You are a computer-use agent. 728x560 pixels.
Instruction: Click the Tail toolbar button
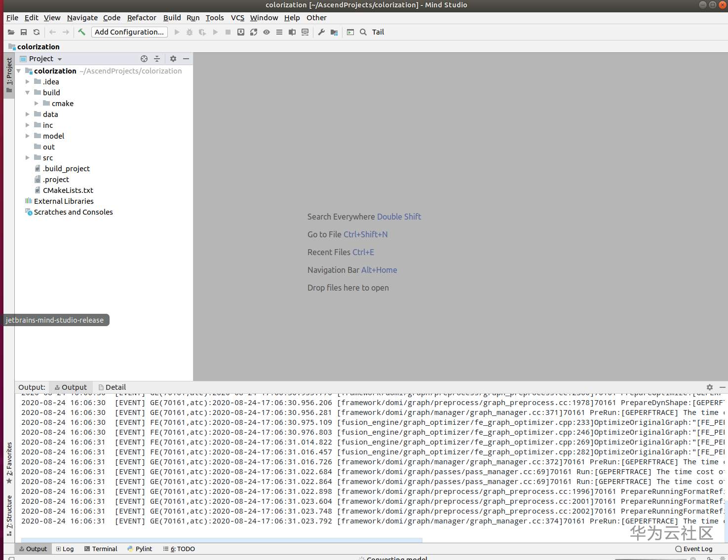[x=378, y=32]
